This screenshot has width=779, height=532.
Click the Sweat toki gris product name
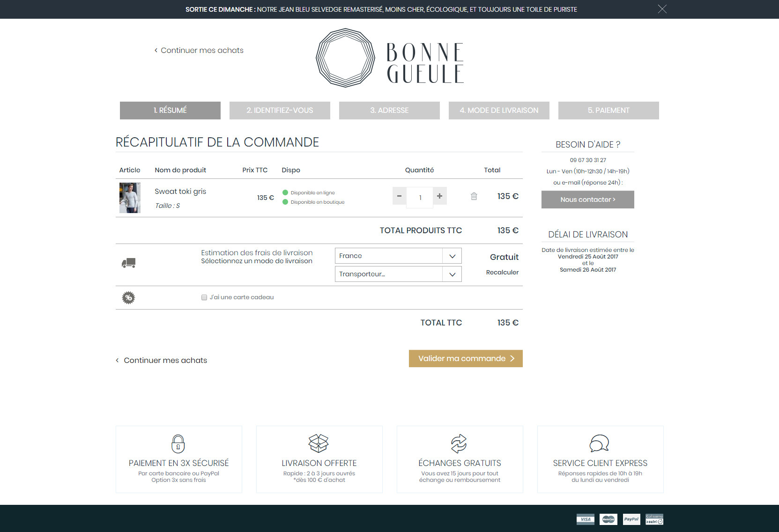pos(180,192)
